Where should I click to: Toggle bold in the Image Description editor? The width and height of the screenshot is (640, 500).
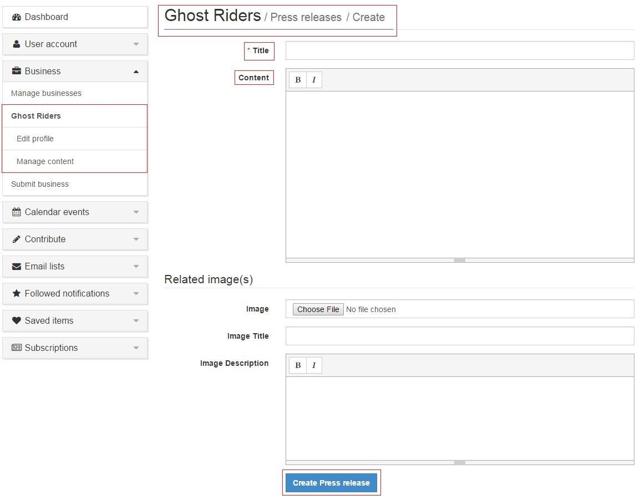[x=298, y=365]
